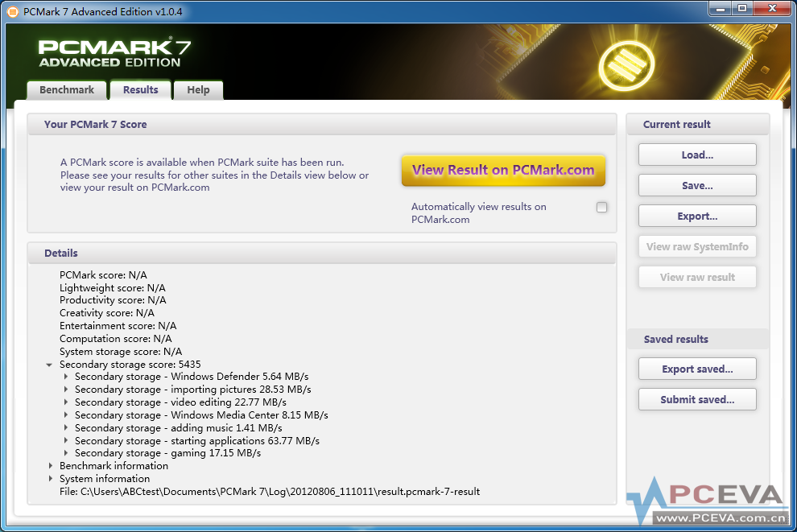Click the result file path line
The width and height of the screenshot is (797, 532).
click(270, 491)
